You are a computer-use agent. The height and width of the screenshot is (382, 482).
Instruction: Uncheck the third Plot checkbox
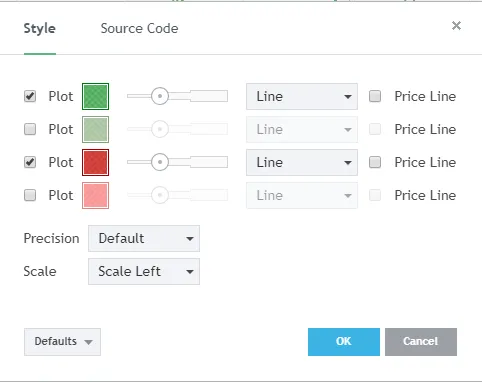click(x=30, y=162)
